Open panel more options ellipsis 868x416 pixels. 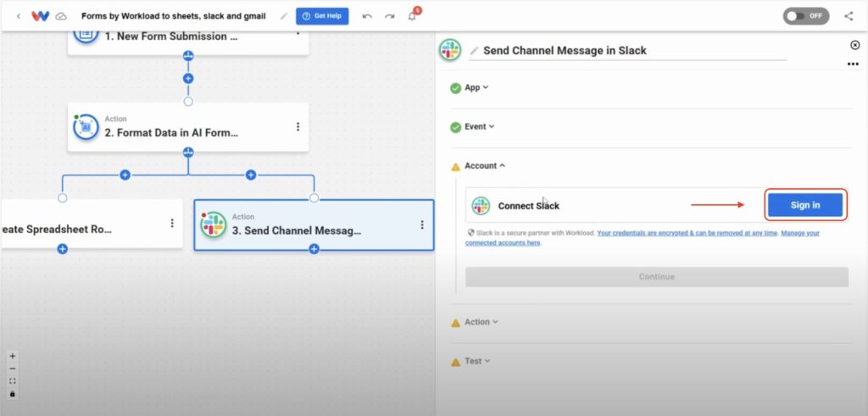pos(853,64)
